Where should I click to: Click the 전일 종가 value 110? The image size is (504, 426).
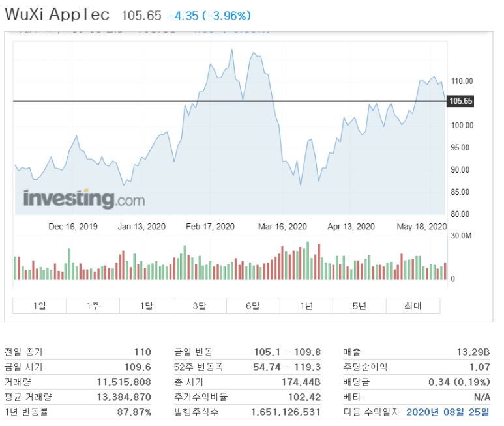click(x=143, y=352)
